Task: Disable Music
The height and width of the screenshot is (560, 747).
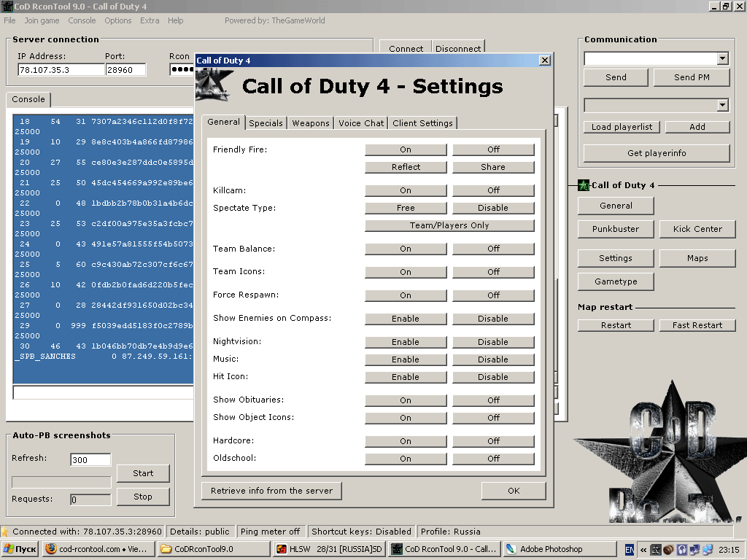Action: [x=494, y=359]
